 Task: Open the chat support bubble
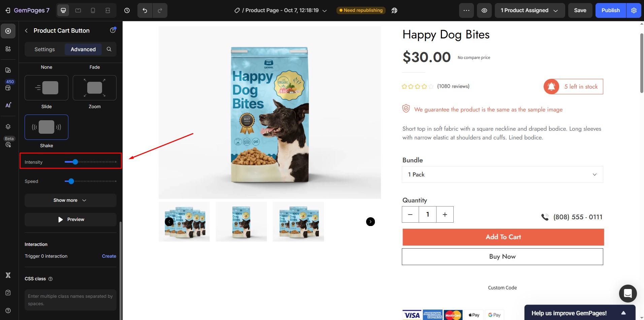(627, 293)
